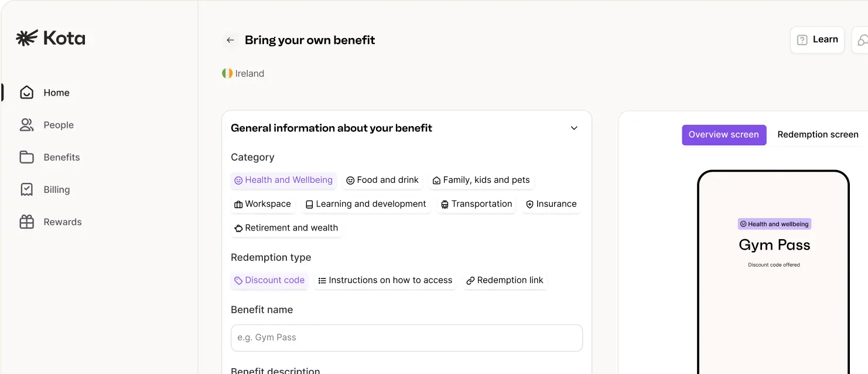Go back using the arrow icon
The height and width of the screenshot is (374, 868).
pos(230,40)
